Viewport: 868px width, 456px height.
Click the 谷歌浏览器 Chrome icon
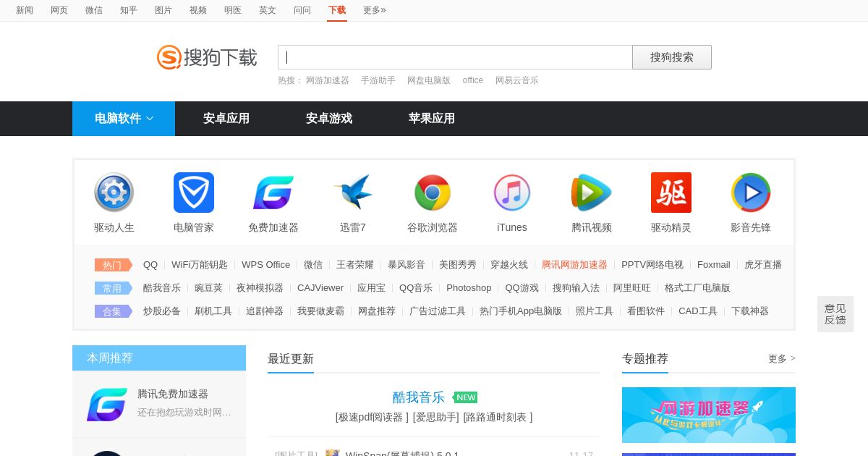click(x=433, y=193)
